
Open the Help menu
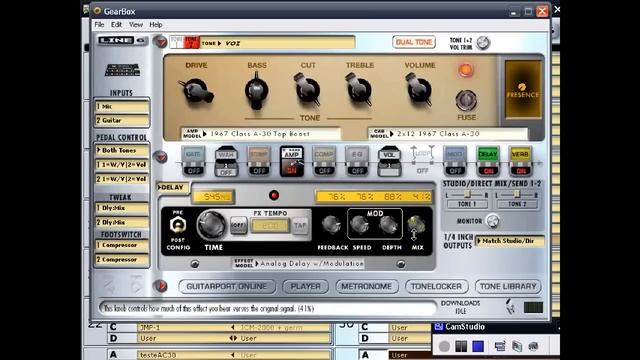[156, 24]
